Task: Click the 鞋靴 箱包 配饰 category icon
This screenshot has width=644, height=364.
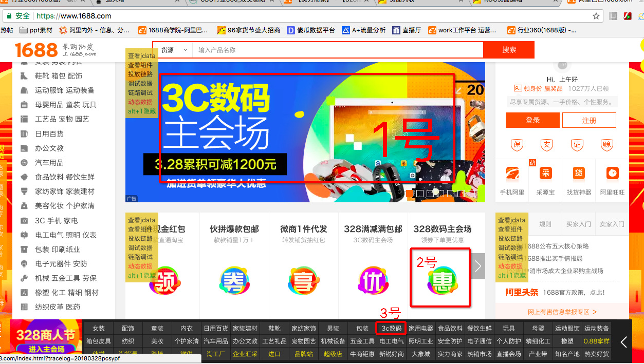Action: (x=24, y=76)
